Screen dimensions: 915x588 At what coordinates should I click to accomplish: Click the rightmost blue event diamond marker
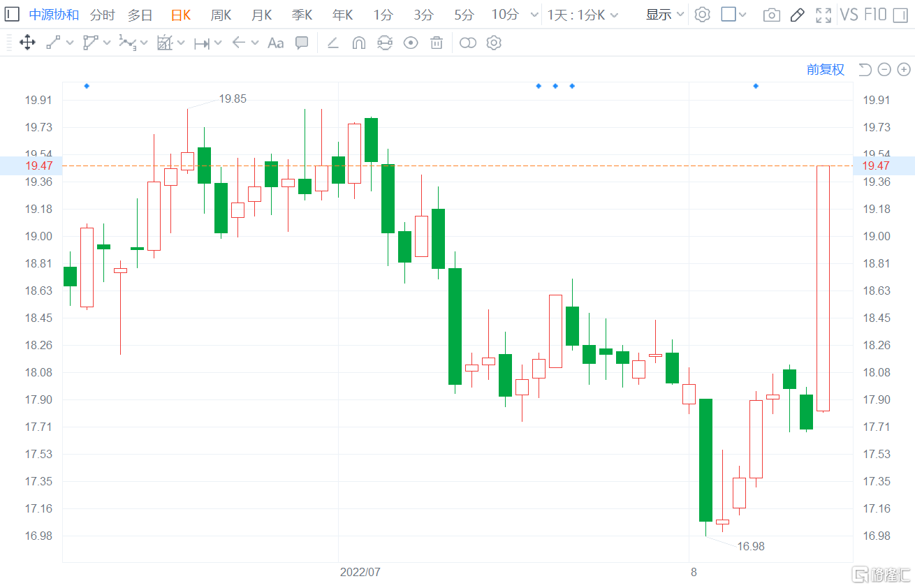click(x=756, y=86)
